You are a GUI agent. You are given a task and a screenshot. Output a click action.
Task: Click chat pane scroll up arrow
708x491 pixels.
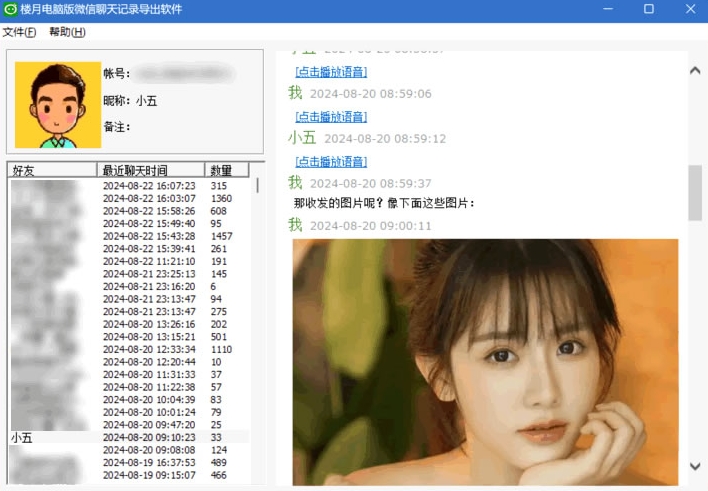695,70
